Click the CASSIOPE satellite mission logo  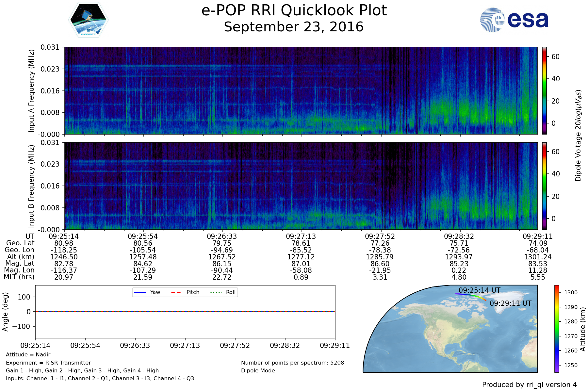coord(88,20)
